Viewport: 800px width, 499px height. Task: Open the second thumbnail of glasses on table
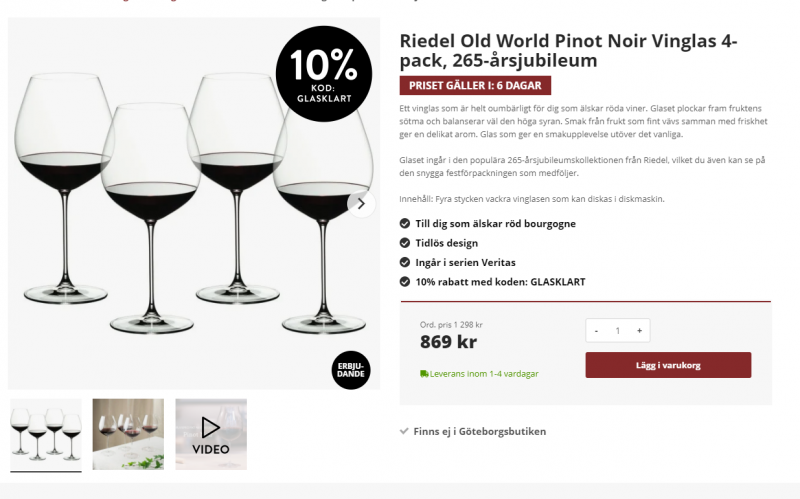[128, 434]
